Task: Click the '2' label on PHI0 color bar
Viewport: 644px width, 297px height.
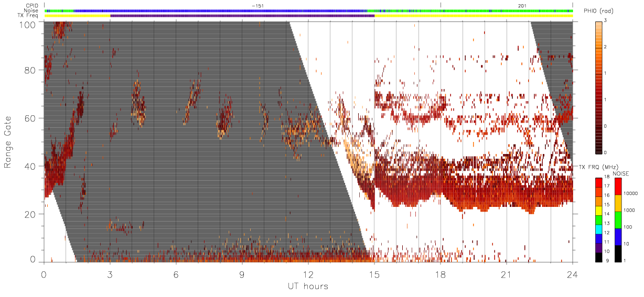Action: 606,47
